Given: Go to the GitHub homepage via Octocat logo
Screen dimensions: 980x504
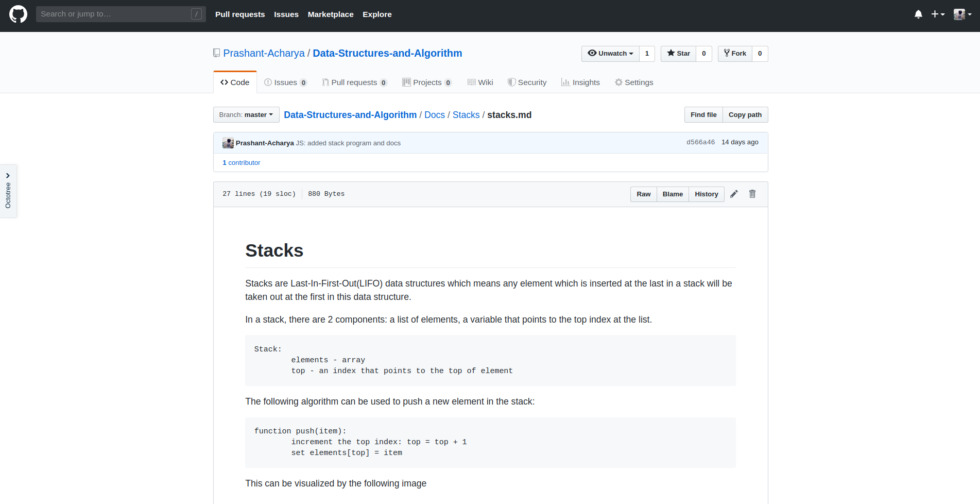Looking at the screenshot, I should click(18, 14).
